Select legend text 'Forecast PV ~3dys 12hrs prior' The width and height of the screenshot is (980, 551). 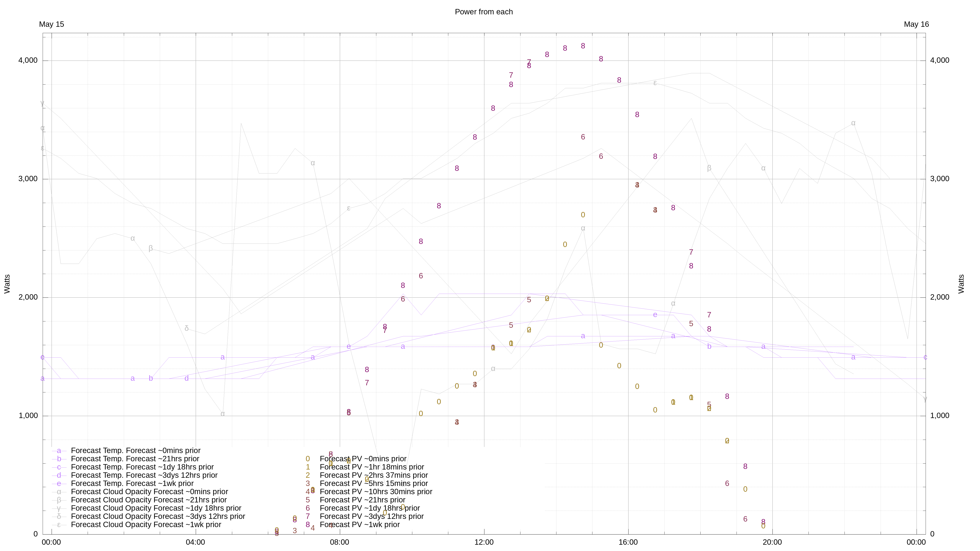pyautogui.click(x=372, y=516)
